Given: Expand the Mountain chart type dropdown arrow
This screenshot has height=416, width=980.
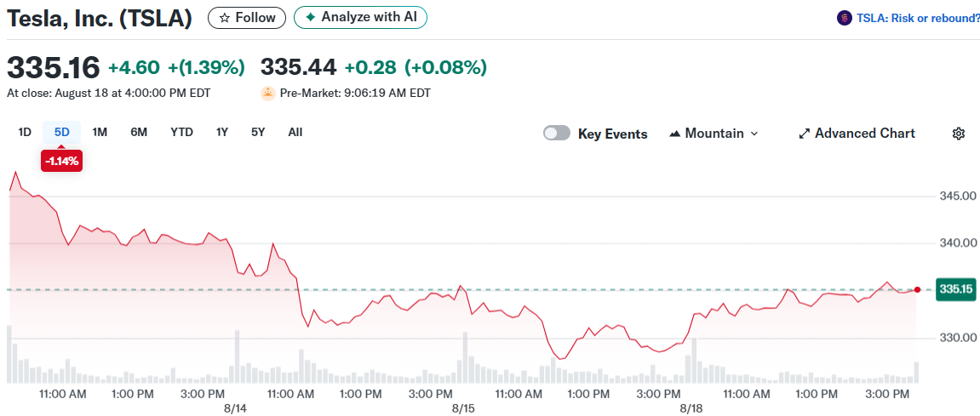Looking at the screenshot, I should [x=754, y=134].
